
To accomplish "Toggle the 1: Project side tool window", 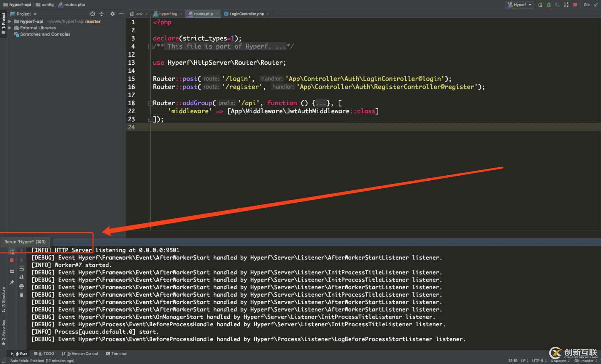I will [x=3, y=23].
